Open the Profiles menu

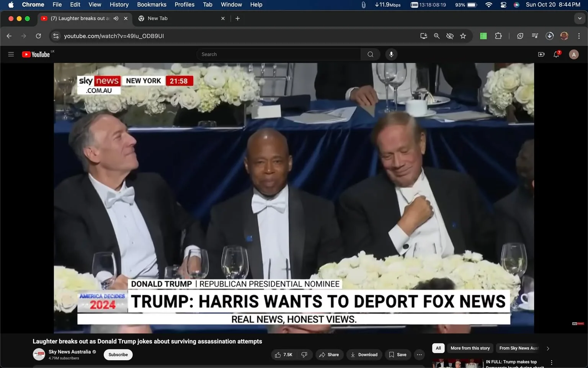(x=185, y=5)
